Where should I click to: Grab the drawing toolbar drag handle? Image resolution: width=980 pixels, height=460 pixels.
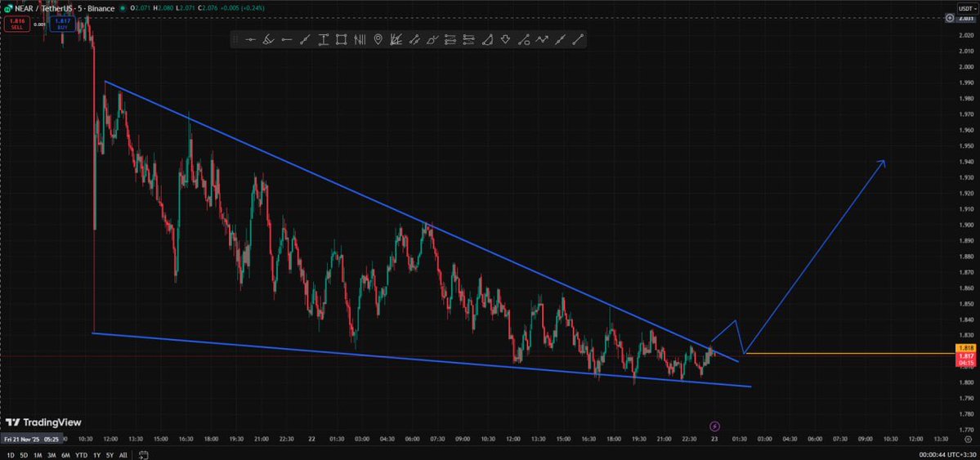click(x=235, y=40)
